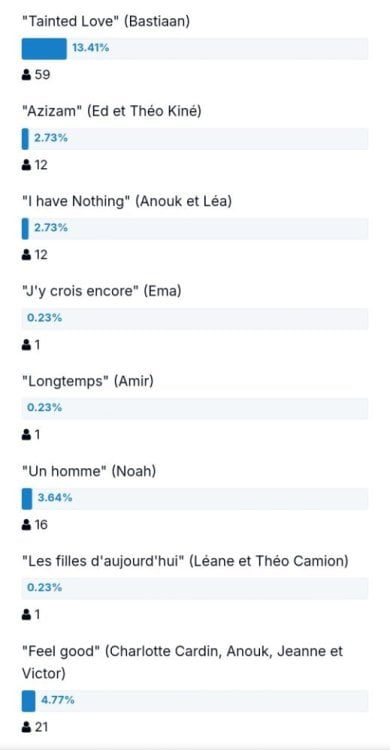
Task: Select the "Tainted Love" (Bastiaan) option
Action: [106, 22]
